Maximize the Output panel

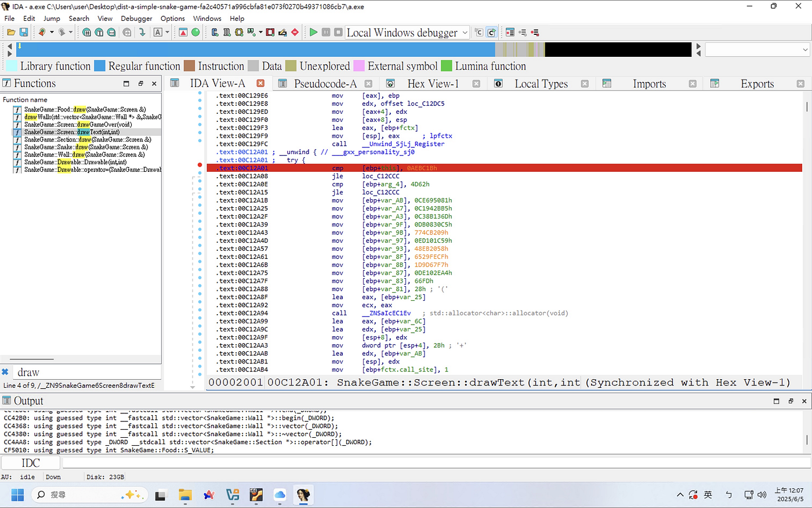777,401
